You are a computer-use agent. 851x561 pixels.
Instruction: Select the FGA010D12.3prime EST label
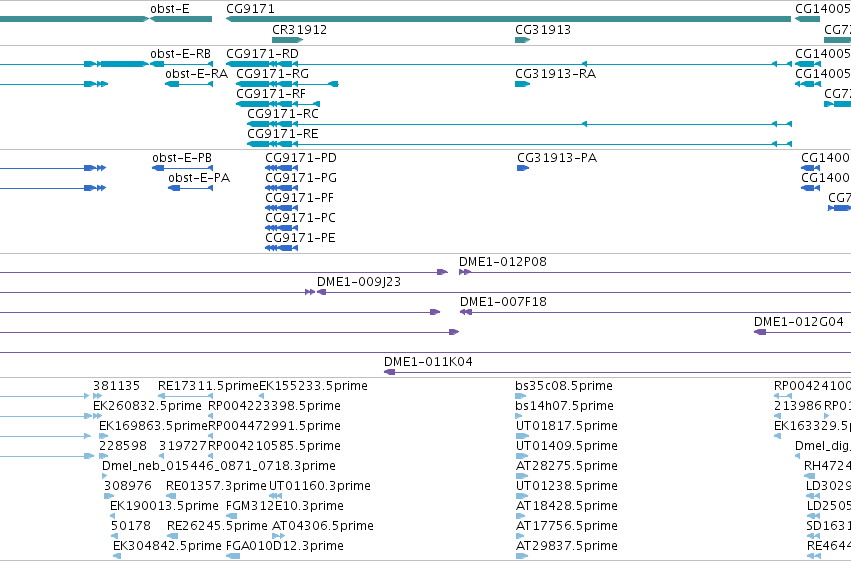click(x=285, y=547)
